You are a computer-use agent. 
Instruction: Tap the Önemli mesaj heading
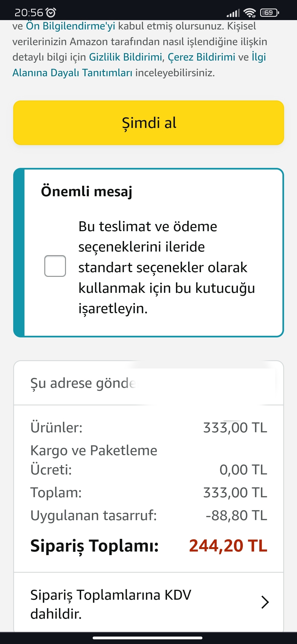[x=87, y=191]
